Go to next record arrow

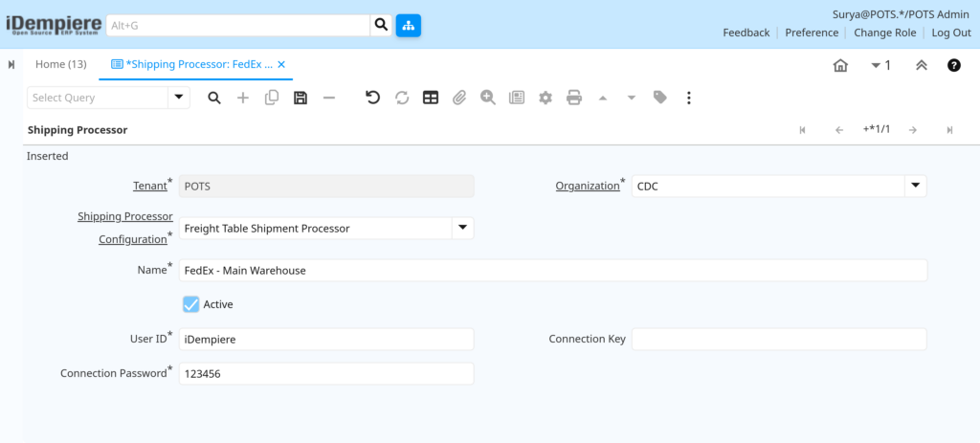pyautogui.click(x=913, y=130)
